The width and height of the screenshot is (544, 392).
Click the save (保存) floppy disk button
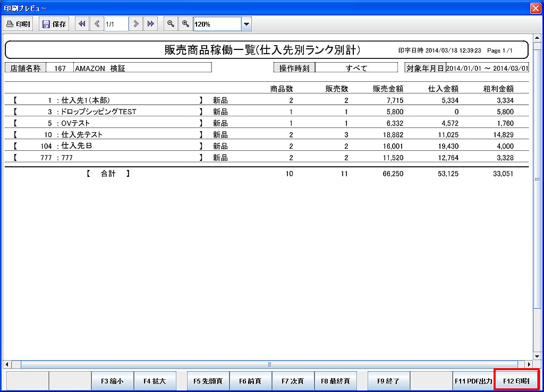coord(54,24)
